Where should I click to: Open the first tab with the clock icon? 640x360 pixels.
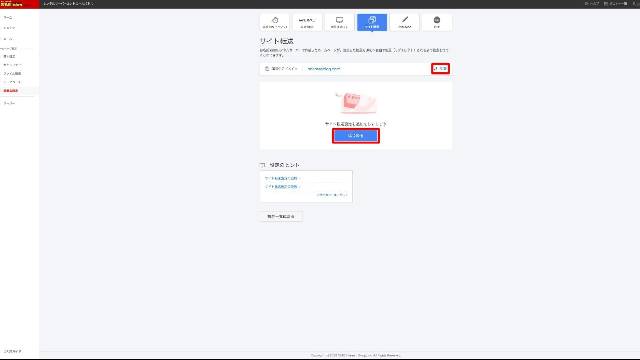(x=275, y=22)
